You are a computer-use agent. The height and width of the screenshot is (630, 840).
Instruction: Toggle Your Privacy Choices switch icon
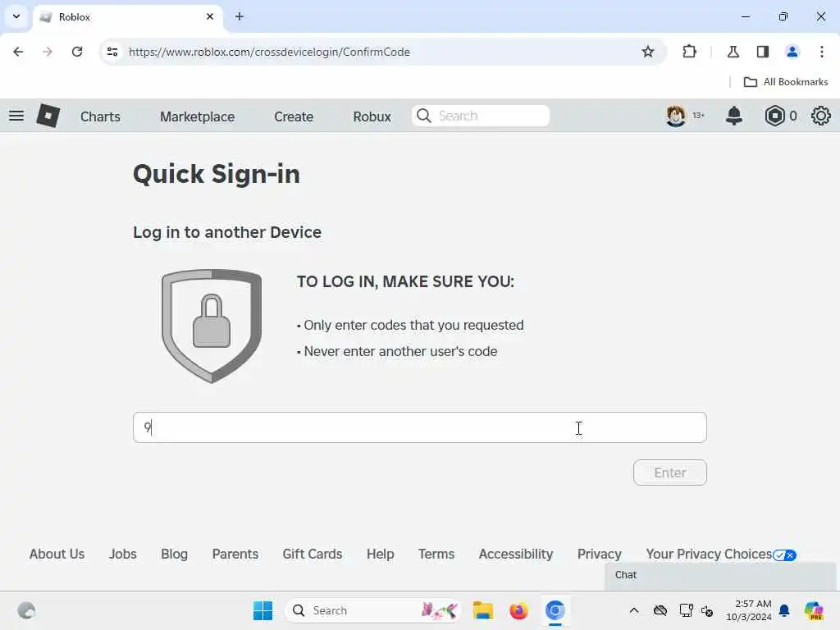coord(784,555)
